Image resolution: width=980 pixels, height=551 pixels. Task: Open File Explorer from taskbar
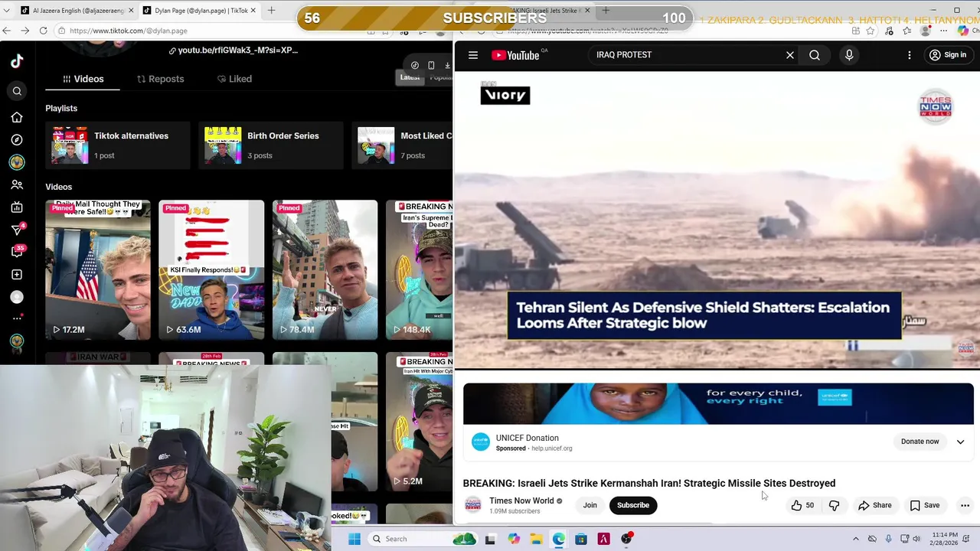pyautogui.click(x=536, y=539)
